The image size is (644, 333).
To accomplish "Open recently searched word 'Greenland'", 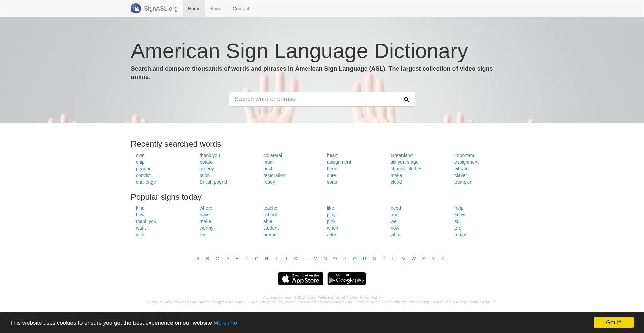I will (401, 155).
